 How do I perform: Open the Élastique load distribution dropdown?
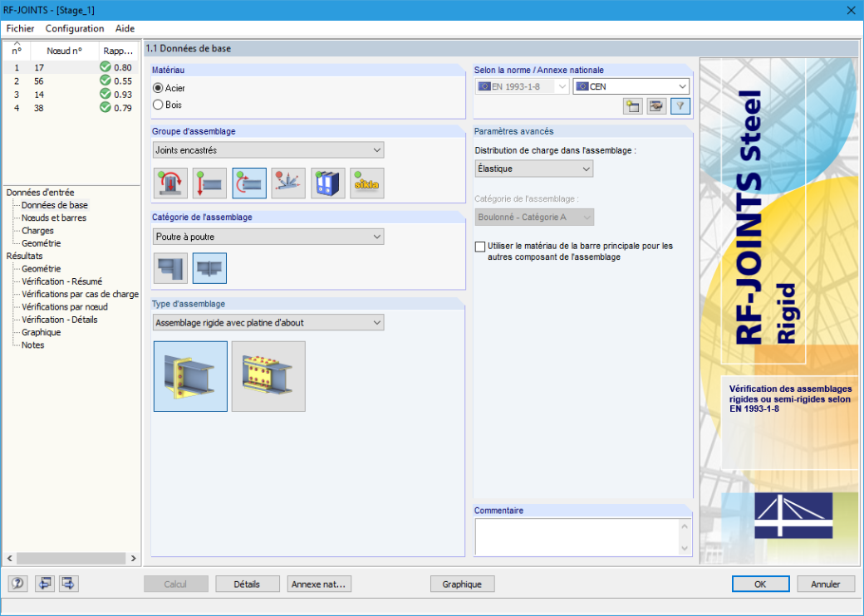click(x=534, y=169)
